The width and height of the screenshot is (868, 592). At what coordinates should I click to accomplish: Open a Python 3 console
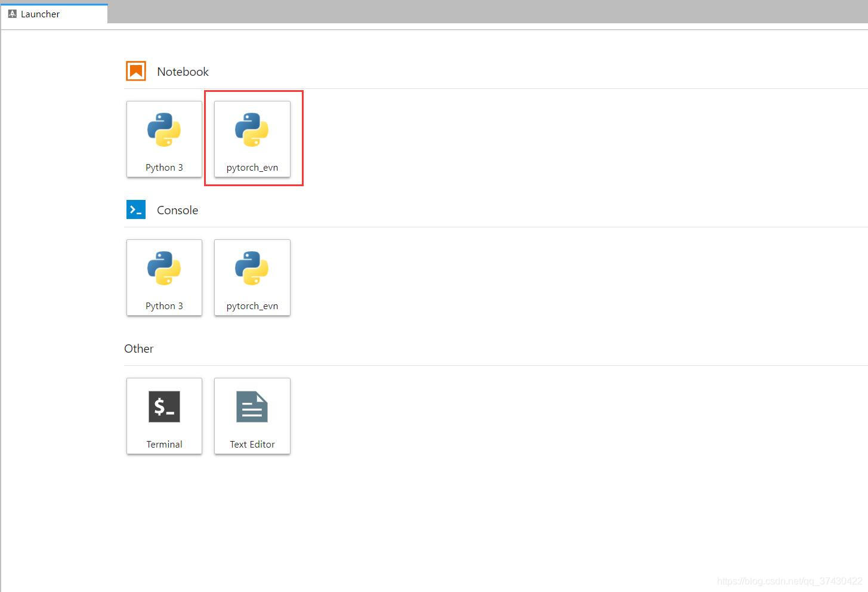(164, 277)
